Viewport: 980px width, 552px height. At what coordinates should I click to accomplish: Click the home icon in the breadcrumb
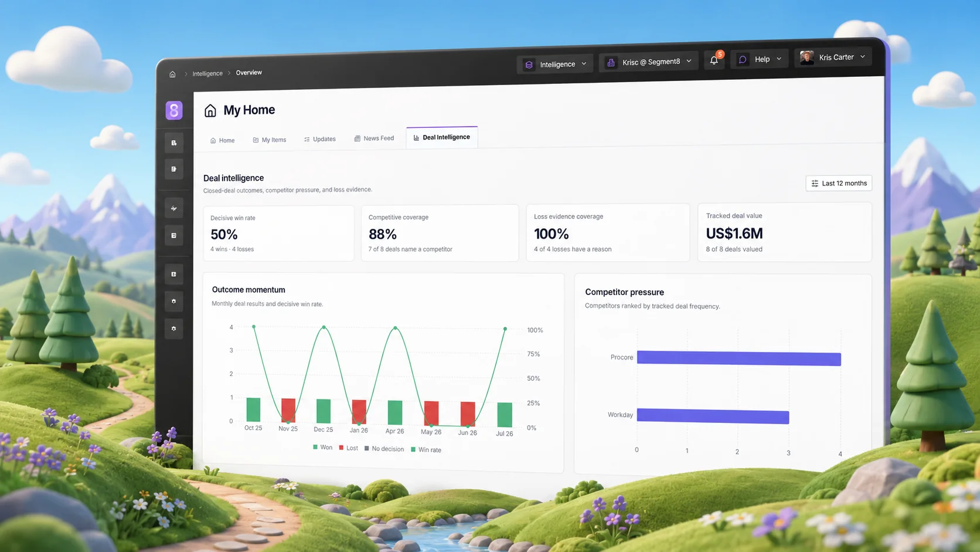click(172, 74)
